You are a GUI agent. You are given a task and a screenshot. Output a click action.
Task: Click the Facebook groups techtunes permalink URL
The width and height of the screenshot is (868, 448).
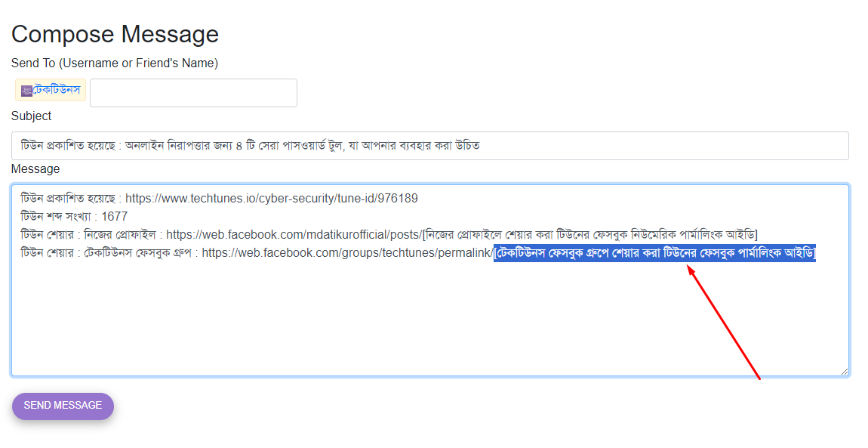click(x=347, y=253)
